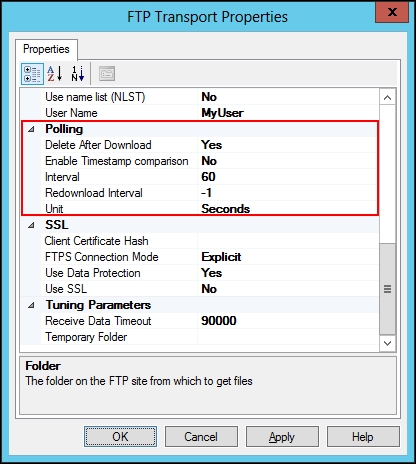Screen dimensions: 416x464
Task: Click the Property Pages toolbar icon
Action: tap(107, 74)
